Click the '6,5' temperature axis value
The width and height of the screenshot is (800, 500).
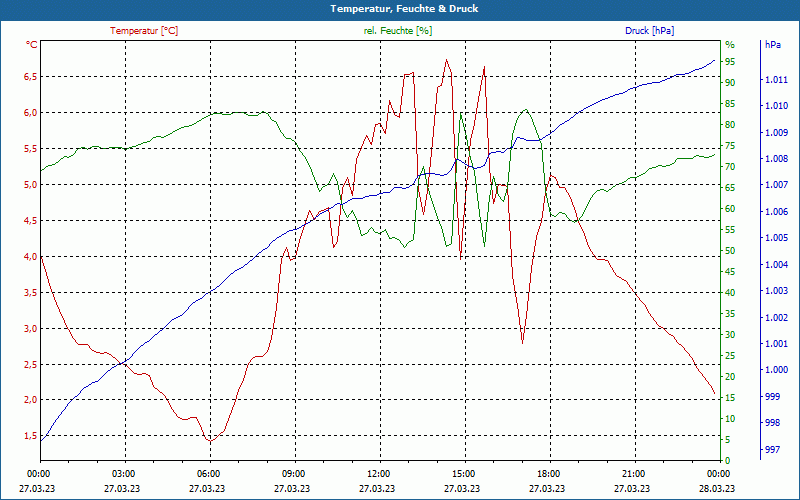[x=31, y=77]
